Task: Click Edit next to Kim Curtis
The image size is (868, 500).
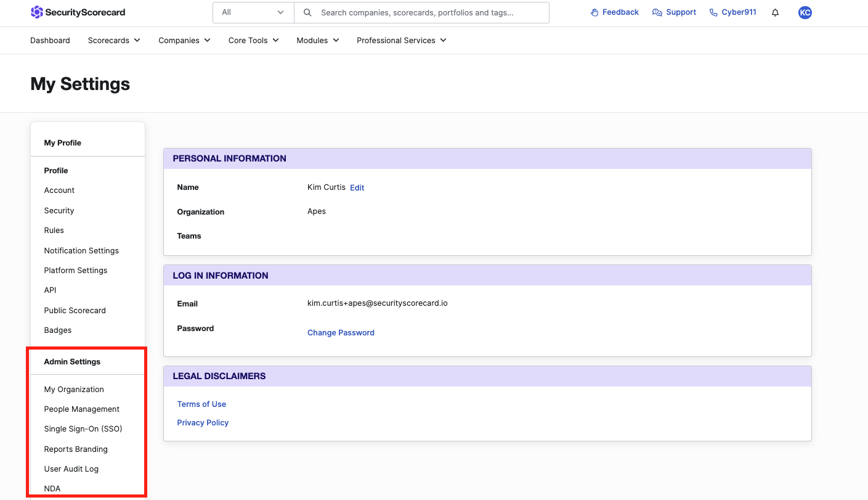Action: click(357, 187)
